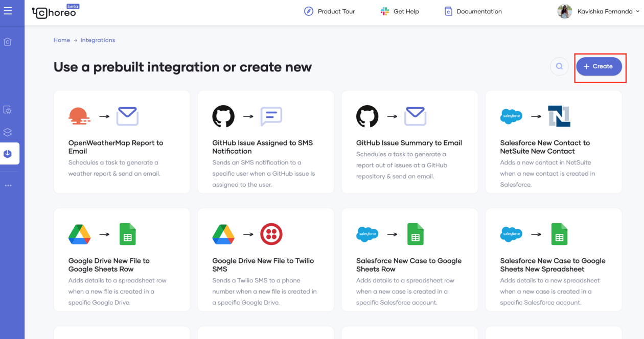Screen dimensions: 644x339
Task: Open the Documentation menu item
Action: (x=473, y=11)
